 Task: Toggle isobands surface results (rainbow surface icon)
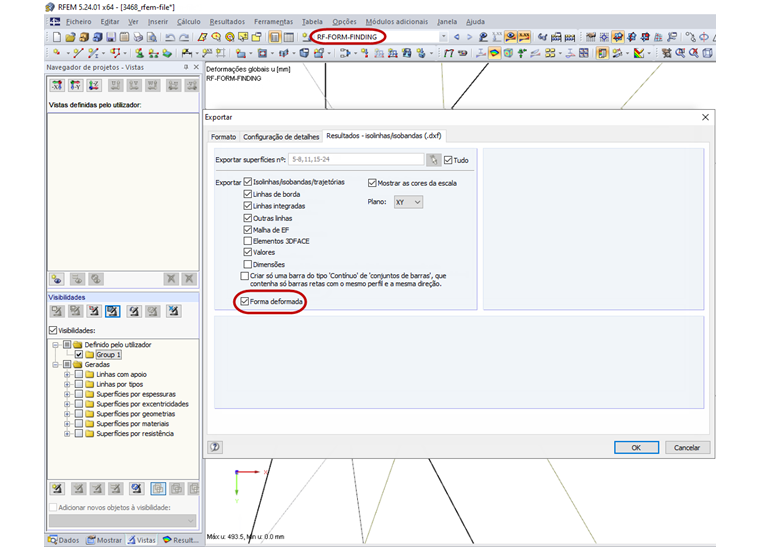(x=494, y=53)
